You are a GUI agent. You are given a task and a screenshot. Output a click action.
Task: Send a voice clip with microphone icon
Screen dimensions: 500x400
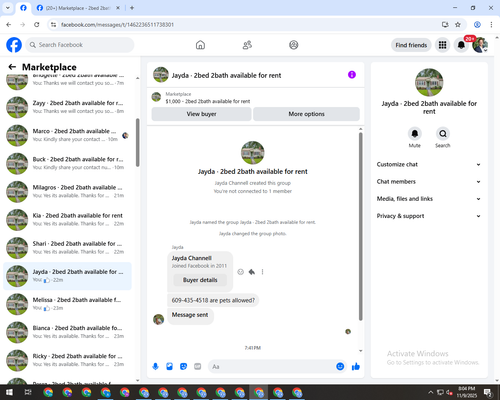(x=155, y=367)
